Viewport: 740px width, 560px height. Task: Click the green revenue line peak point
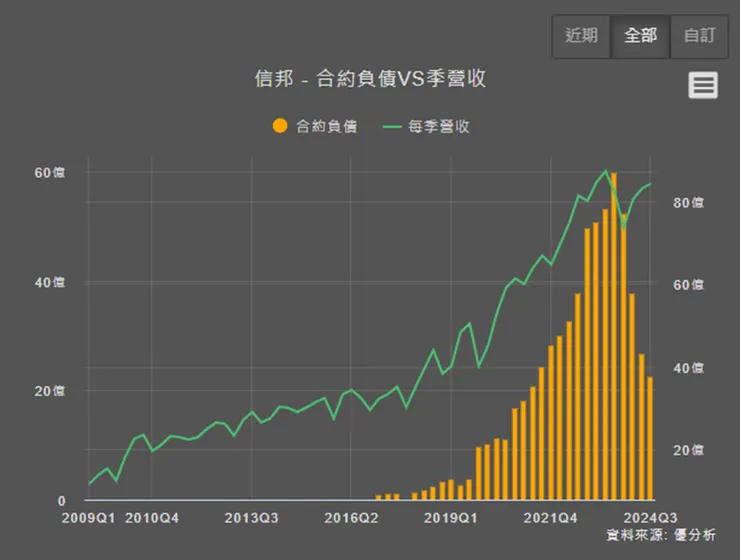606,171
